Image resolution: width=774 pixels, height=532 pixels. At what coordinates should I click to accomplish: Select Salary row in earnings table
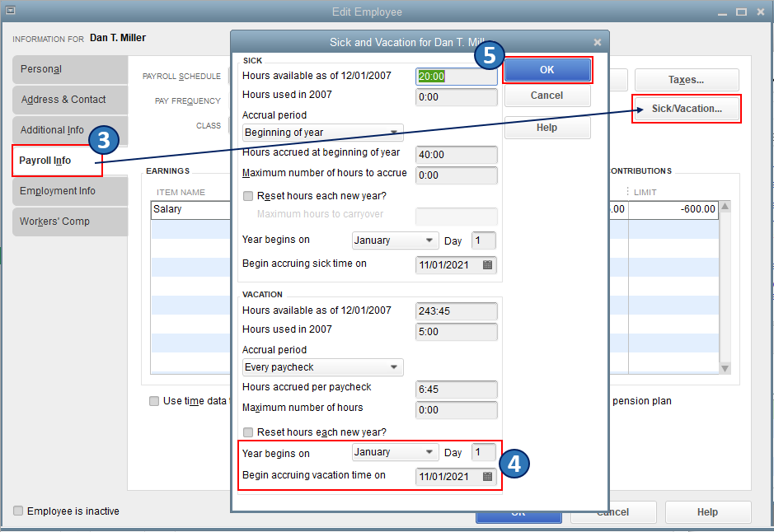(x=190, y=209)
